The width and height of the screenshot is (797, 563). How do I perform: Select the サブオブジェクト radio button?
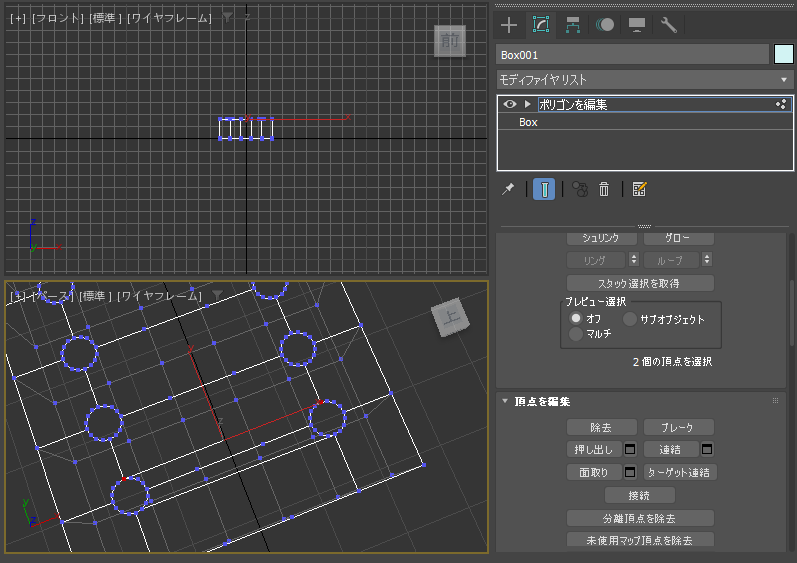[629, 319]
